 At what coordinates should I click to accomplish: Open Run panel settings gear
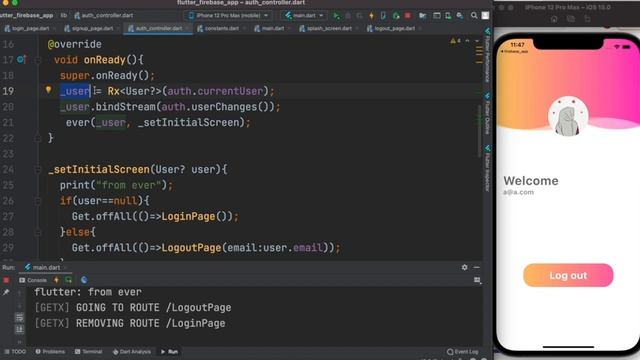pyautogui.click(x=464, y=267)
